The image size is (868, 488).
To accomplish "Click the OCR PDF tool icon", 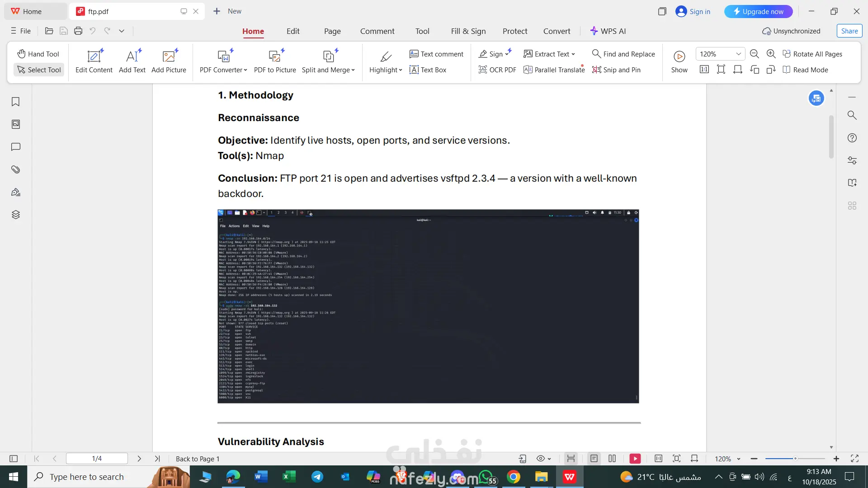I will (483, 70).
